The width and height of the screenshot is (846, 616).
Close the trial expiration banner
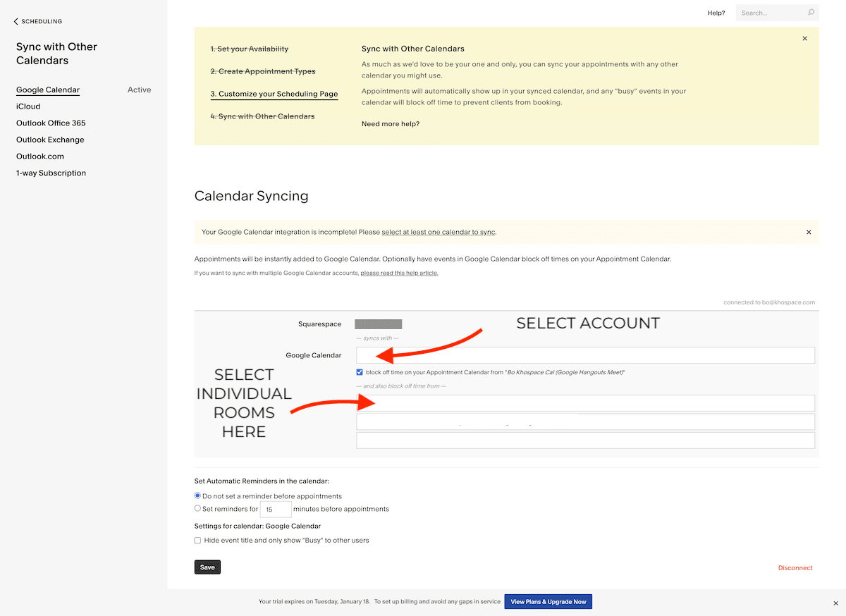coord(835,603)
